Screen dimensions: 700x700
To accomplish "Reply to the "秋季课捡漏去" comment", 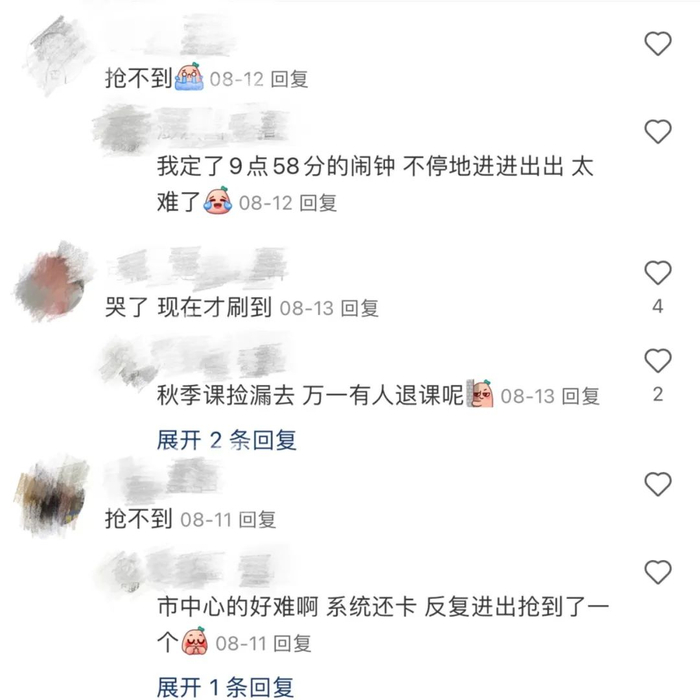I will (x=580, y=396).
